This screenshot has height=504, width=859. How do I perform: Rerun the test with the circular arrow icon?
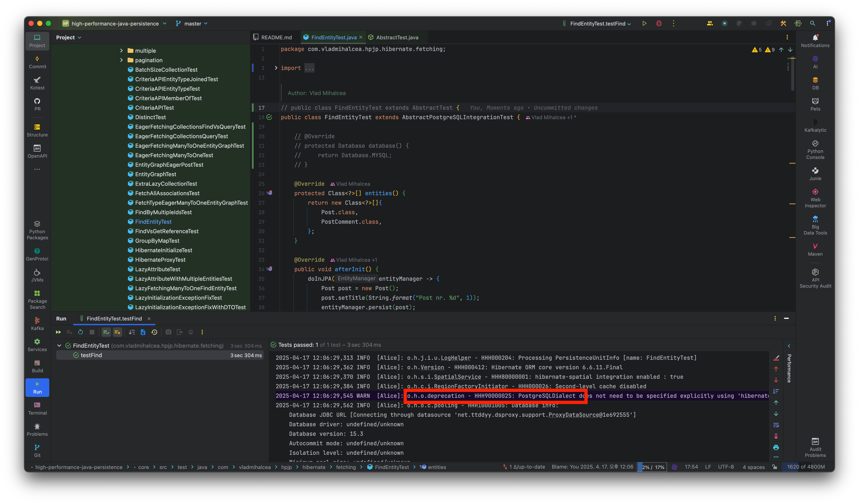pos(80,332)
